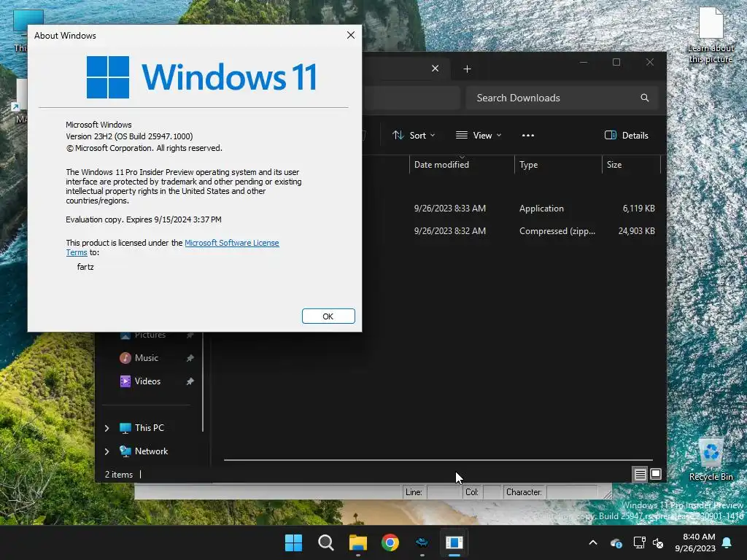
Task: Click the OneDrive cloud tray icon
Action: (616, 543)
